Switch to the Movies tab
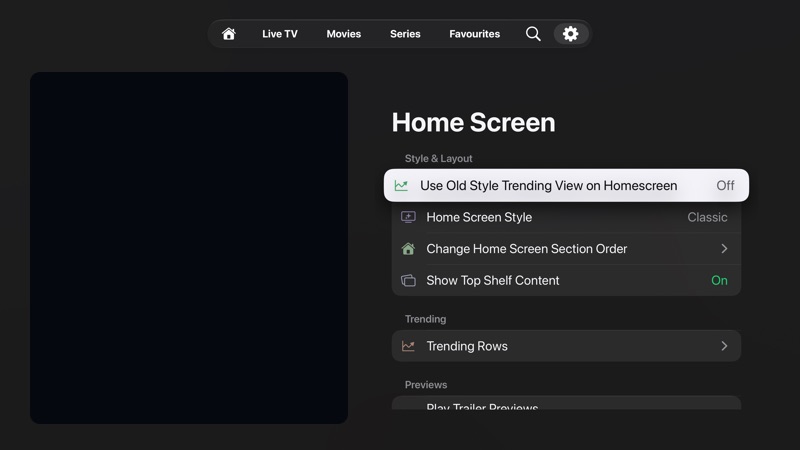Viewport: 800px width, 450px height. (x=343, y=34)
